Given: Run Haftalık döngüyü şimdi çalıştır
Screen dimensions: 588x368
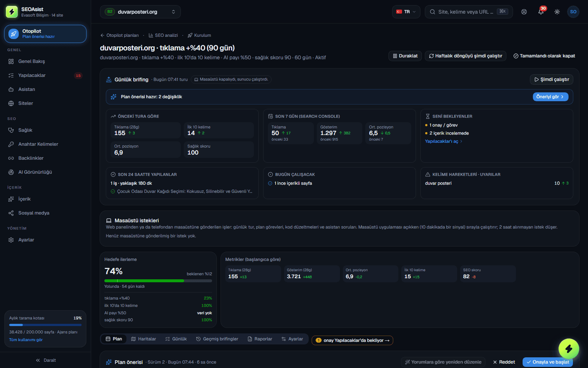Looking at the screenshot, I should coord(466,56).
